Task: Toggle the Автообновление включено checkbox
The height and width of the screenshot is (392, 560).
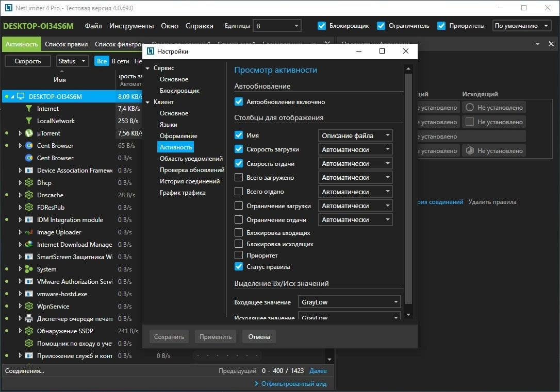Action: click(239, 101)
